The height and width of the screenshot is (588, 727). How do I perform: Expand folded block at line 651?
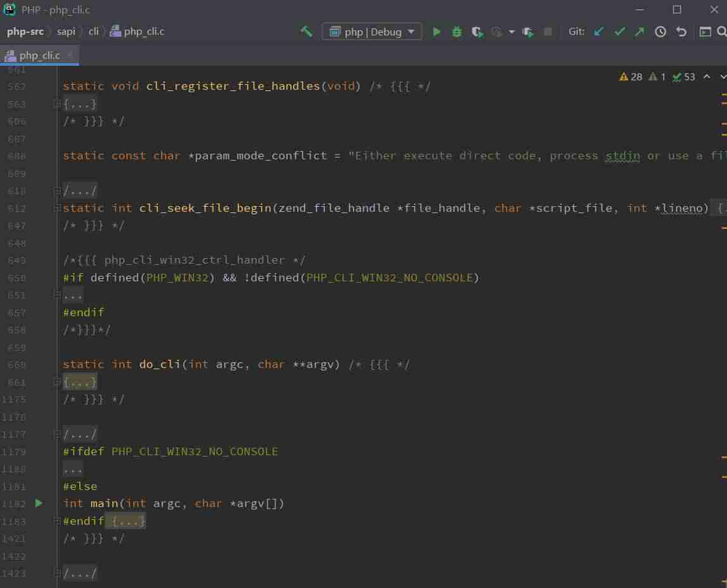pos(73,295)
